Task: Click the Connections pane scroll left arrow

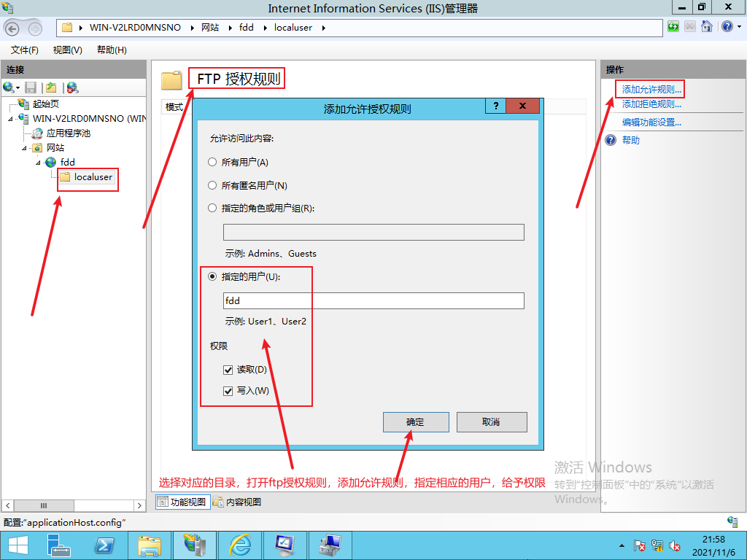Action: pos(7,506)
